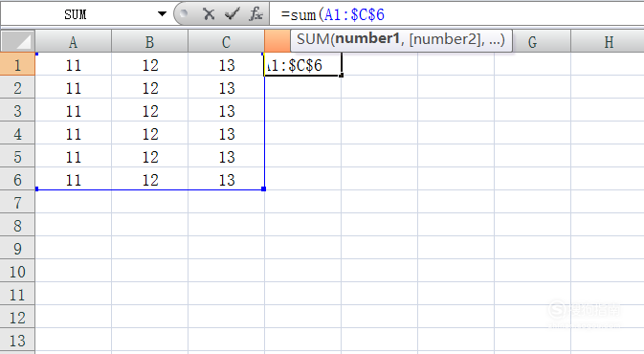Click cell C3 containing 13
Screen dimensions: 644x354
pyautogui.click(x=226, y=111)
